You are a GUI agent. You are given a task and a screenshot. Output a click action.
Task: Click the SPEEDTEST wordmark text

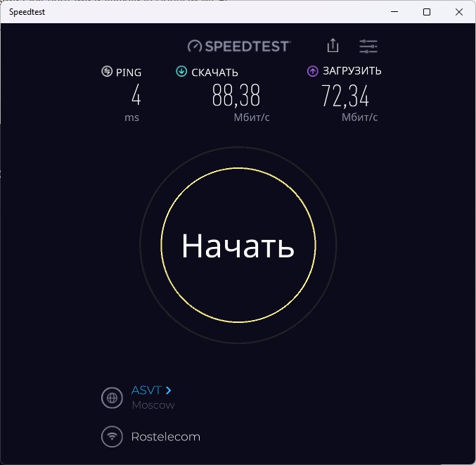coord(247,46)
